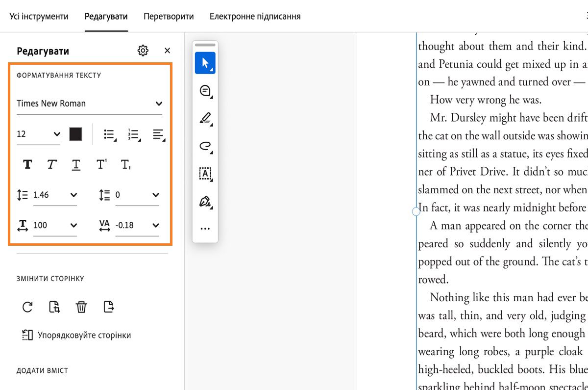Click the horizontal scaling value 100

click(40, 225)
